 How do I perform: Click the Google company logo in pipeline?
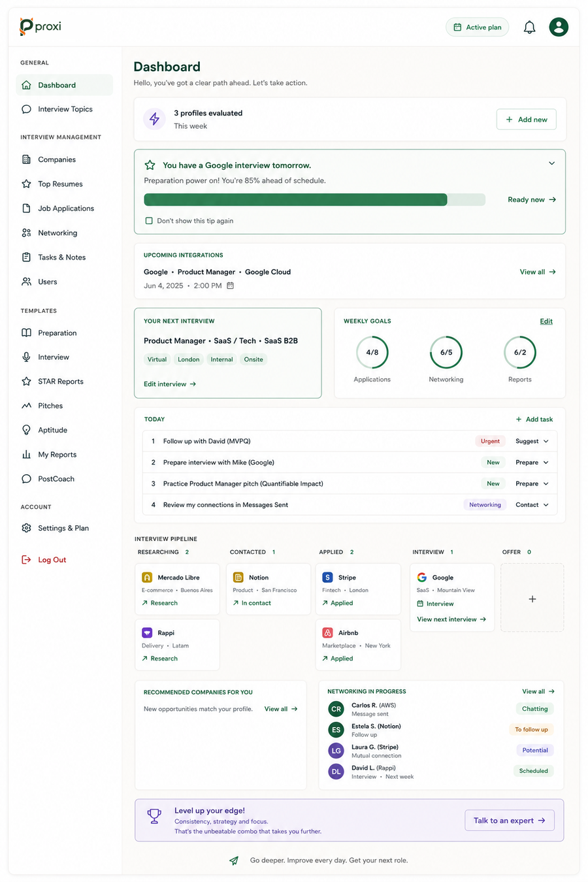pos(422,578)
